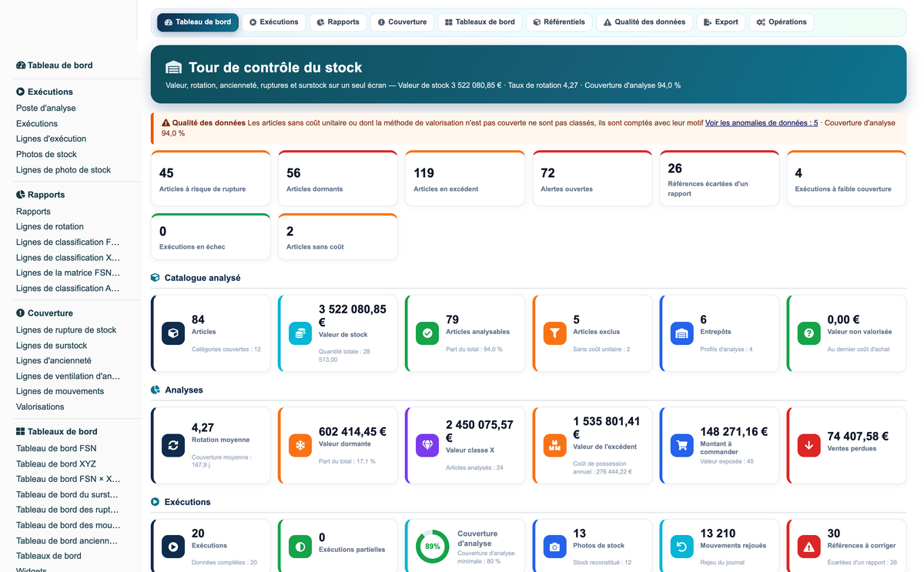
Task: Open the Export top tab
Action: click(x=721, y=22)
